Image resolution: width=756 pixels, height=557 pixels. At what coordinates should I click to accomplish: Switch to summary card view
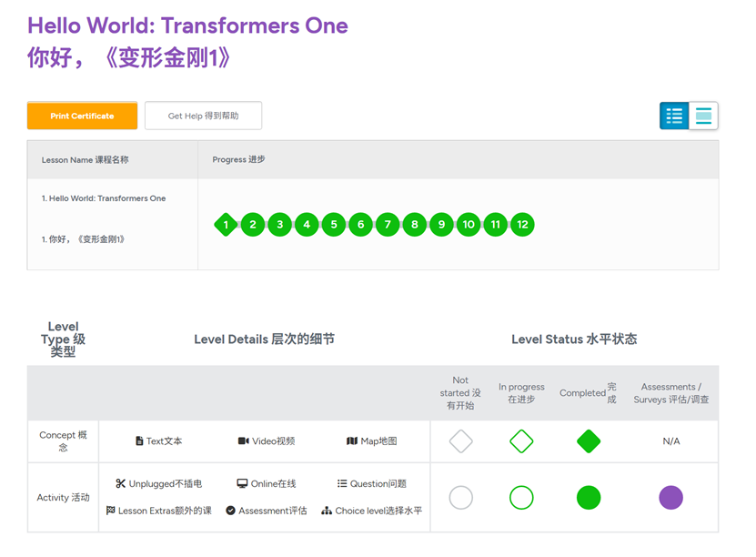[703, 116]
